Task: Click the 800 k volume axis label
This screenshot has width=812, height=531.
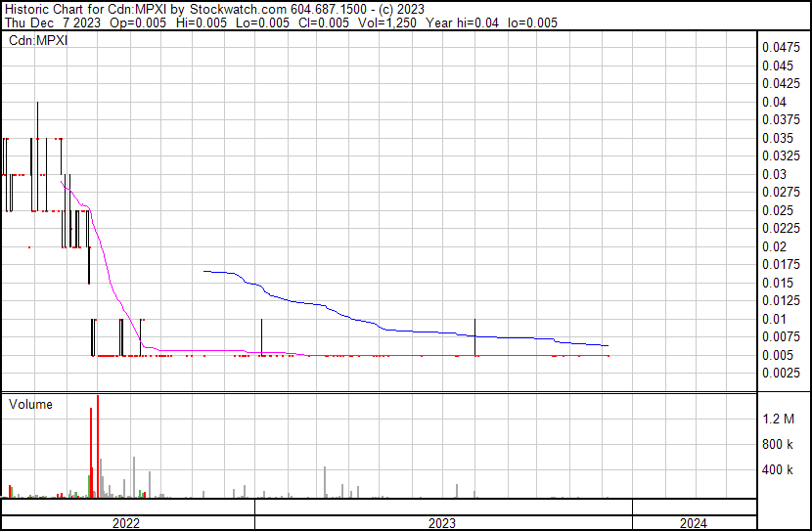Action: coord(778,444)
